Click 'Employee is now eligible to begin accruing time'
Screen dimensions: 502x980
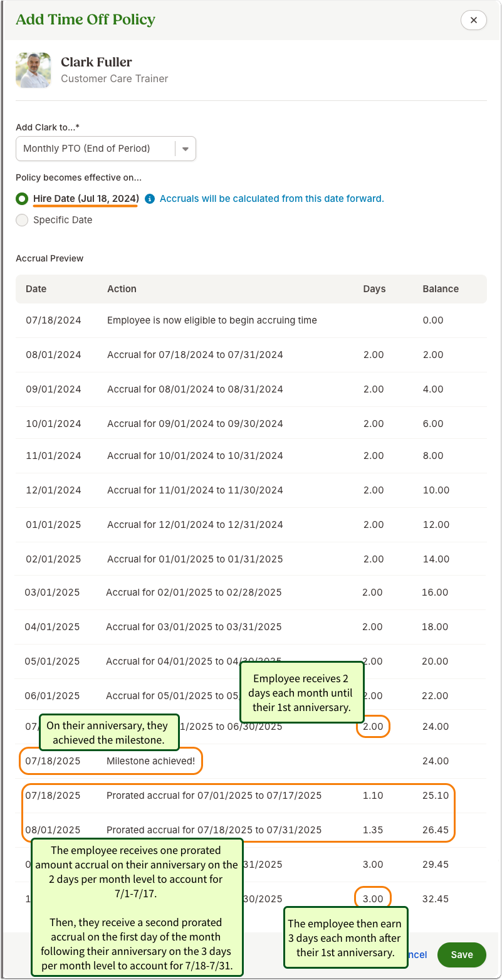(x=212, y=320)
